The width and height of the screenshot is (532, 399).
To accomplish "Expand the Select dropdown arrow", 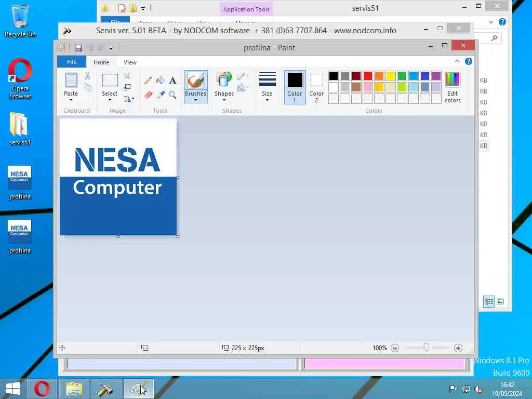I will [x=110, y=100].
